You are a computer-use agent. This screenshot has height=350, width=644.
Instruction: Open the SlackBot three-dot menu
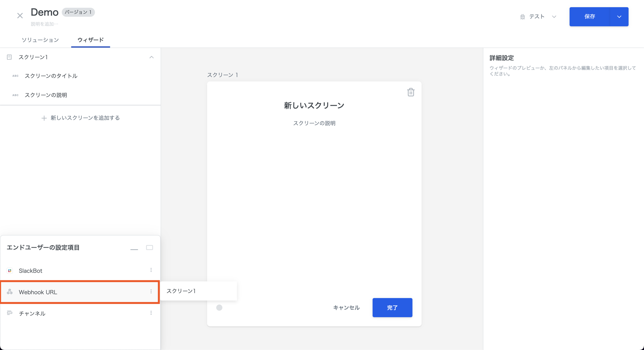coord(151,270)
